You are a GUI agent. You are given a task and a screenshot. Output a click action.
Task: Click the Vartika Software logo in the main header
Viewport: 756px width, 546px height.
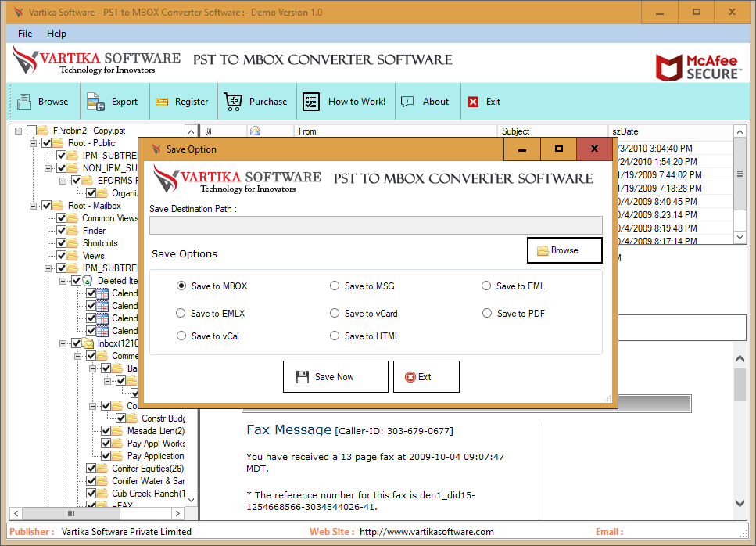[x=96, y=61]
